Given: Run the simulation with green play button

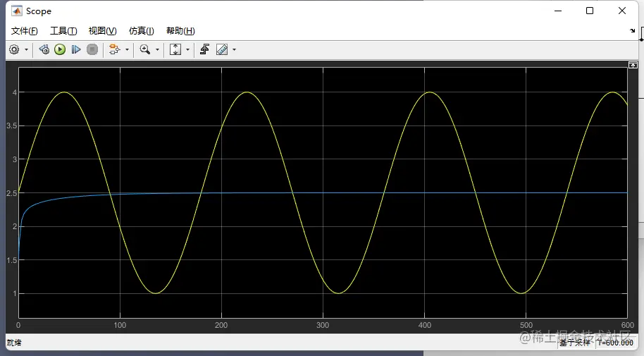Looking at the screenshot, I should (60, 50).
